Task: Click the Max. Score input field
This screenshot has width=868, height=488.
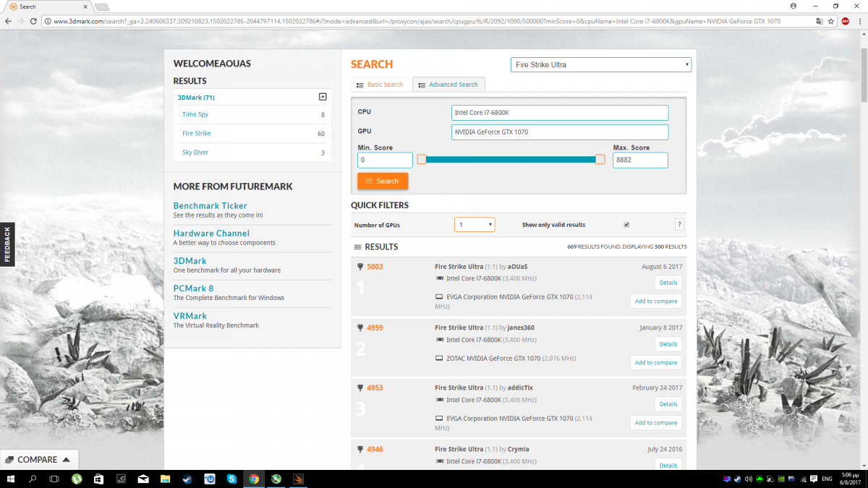Action: (640, 160)
